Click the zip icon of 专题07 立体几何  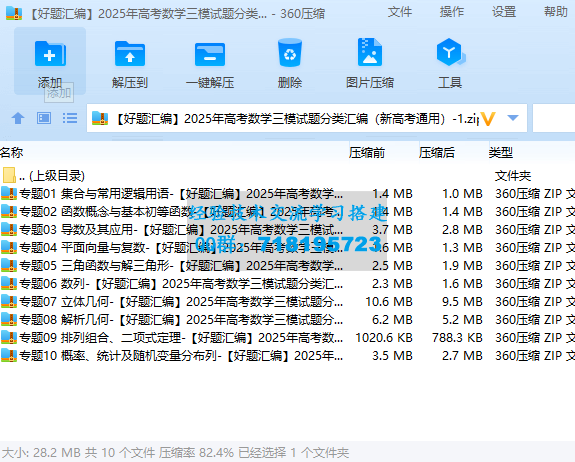tap(9, 301)
